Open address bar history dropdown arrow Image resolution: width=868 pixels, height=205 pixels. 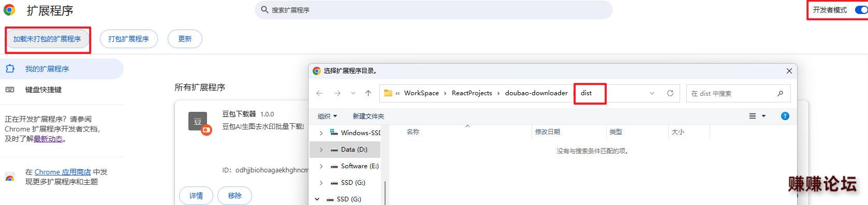652,93
